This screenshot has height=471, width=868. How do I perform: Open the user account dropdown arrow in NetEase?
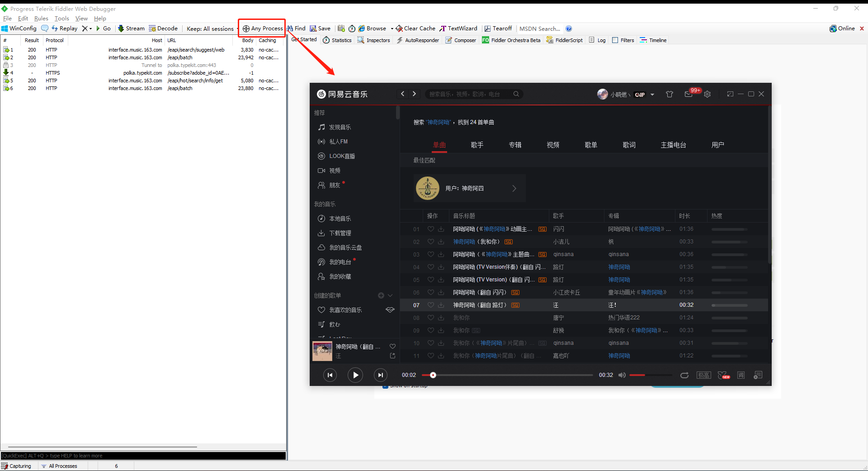(652, 95)
